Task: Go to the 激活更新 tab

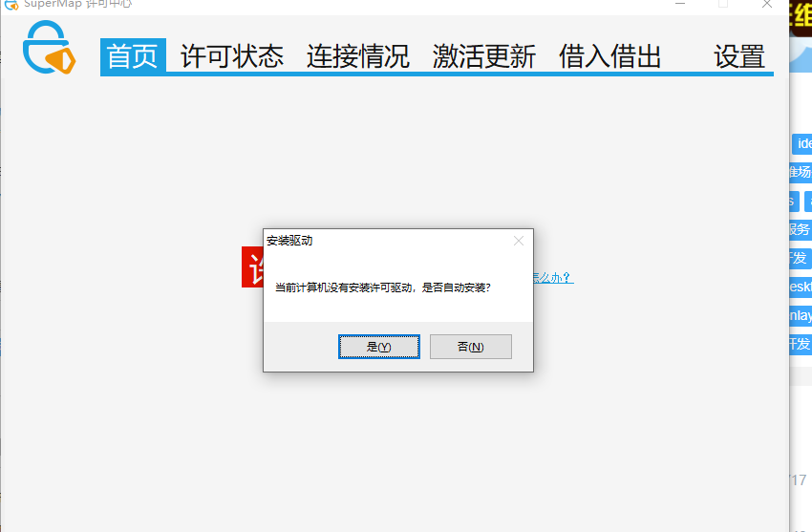Action: click(x=483, y=56)
